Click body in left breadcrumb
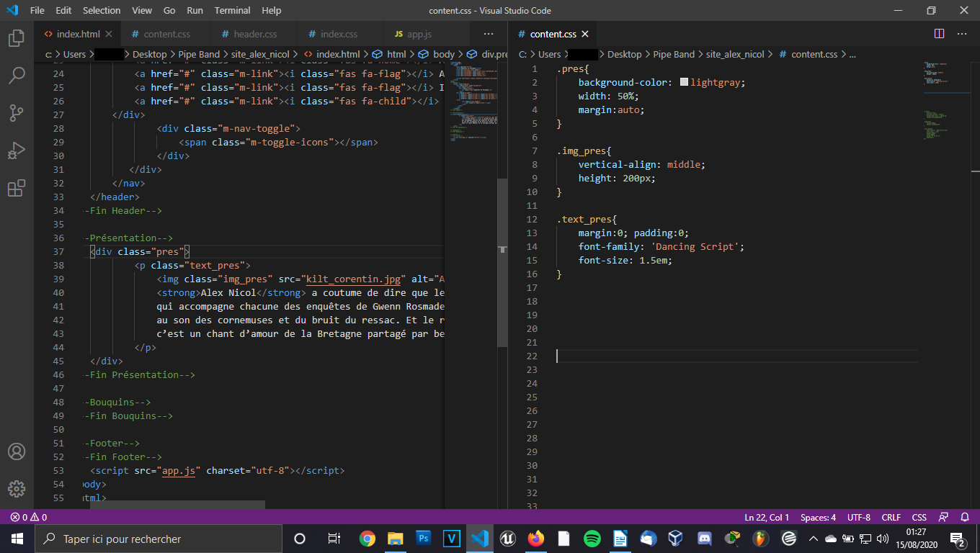Viewport: 980px width, 553px height. click(444, 54)
